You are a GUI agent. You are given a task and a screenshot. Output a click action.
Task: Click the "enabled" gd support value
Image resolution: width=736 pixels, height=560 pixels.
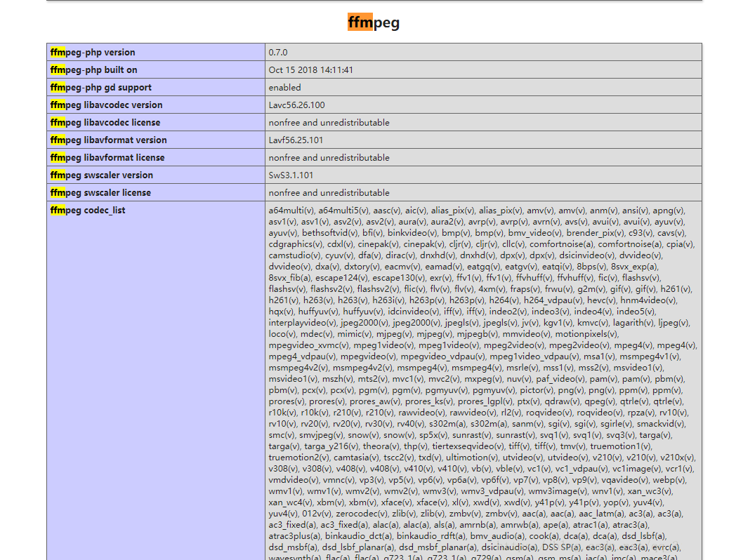tap(285, 88)
